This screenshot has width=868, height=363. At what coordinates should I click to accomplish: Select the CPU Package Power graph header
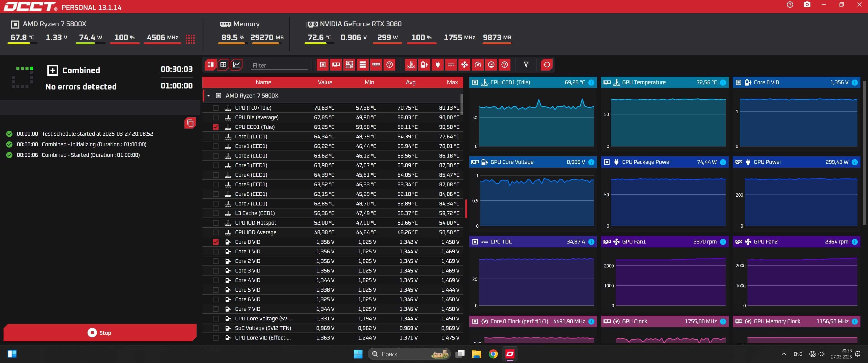click(x=664, y=162)
